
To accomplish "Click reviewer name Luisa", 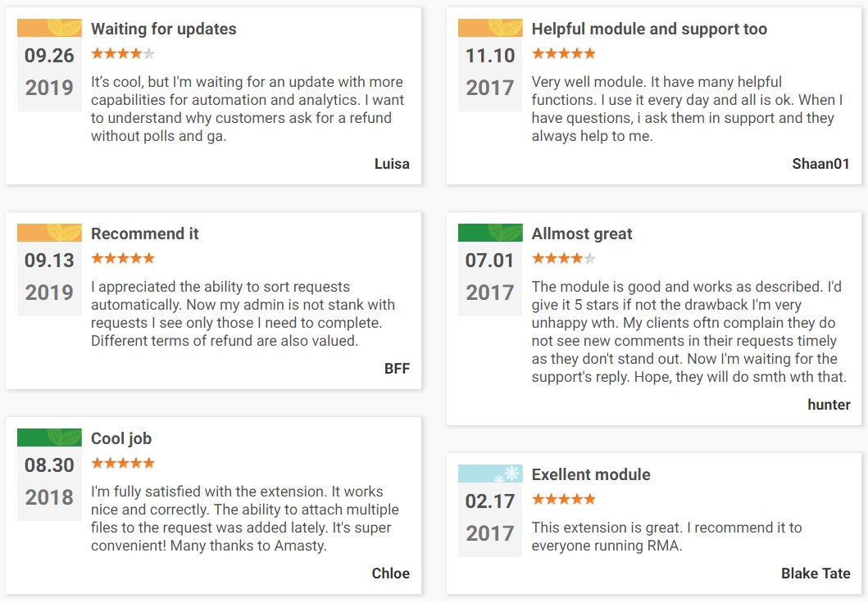I will pos(392,163).
